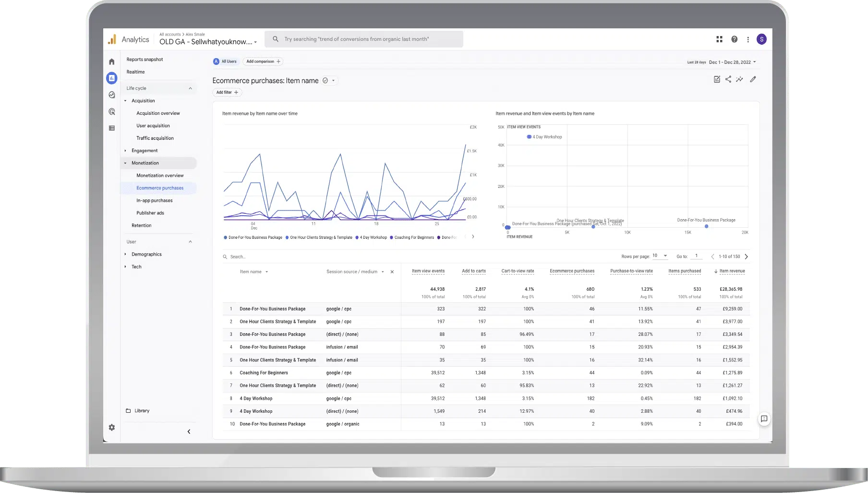Open the Google apps grid icon
This screenshot has width=868, height=493.
[719, 39]
